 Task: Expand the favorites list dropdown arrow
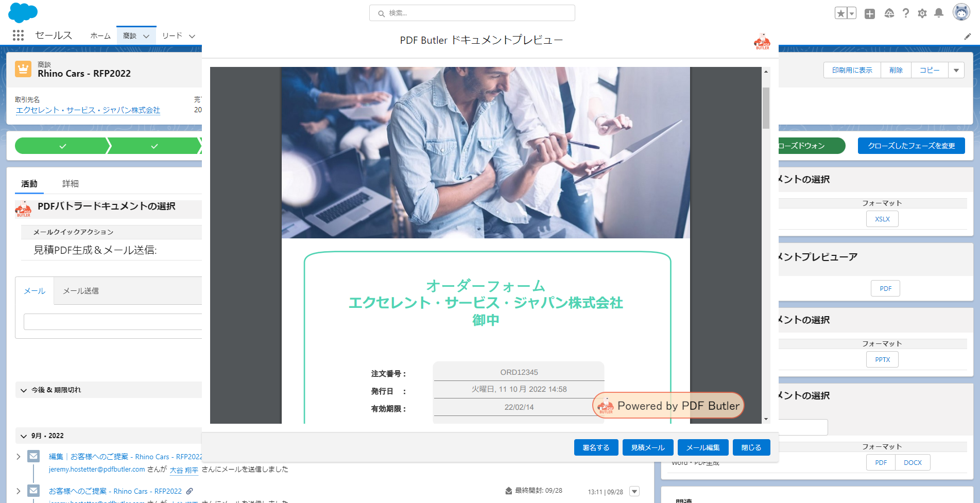click(852, 13)
